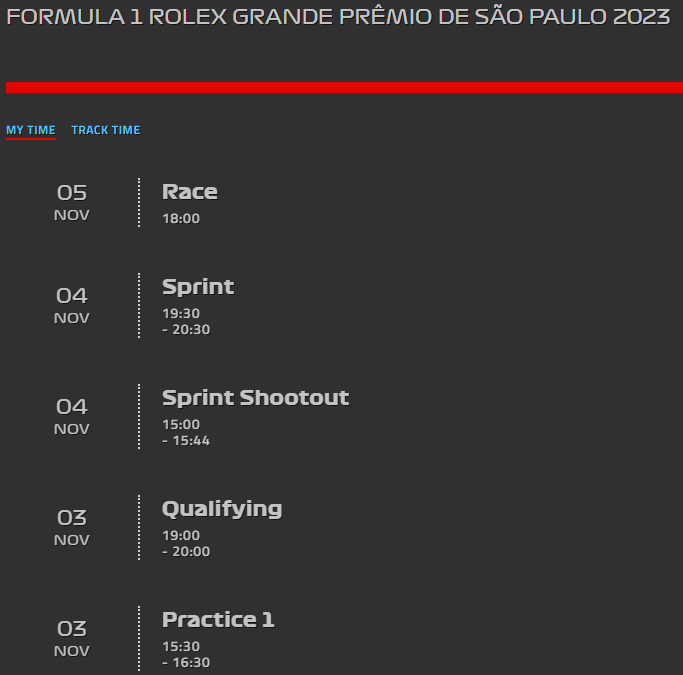
Task: Click the Sprint 19:30 - 20:30 time range
Action: coord(186,321)
